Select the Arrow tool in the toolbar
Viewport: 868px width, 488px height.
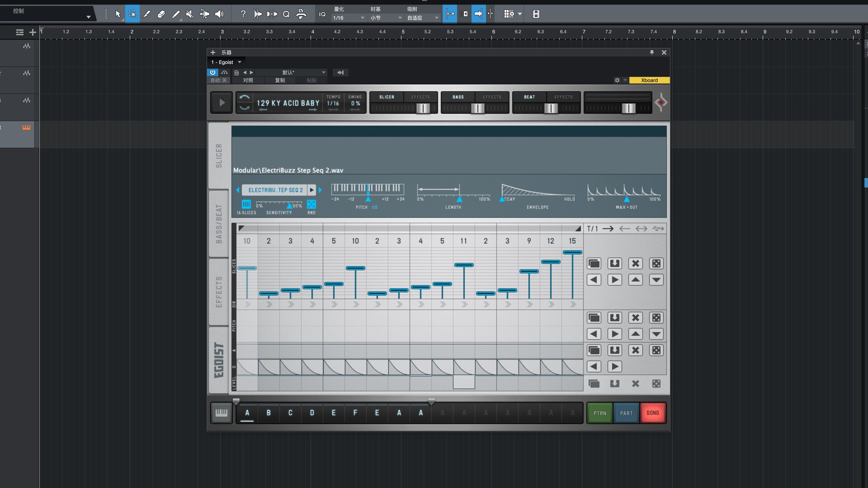click(x=118, y=14)
